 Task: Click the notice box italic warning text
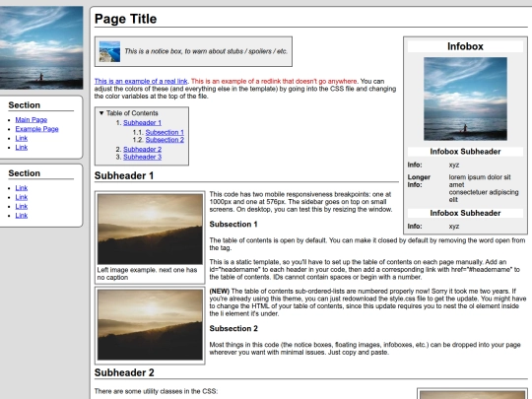tap(206, 51)
